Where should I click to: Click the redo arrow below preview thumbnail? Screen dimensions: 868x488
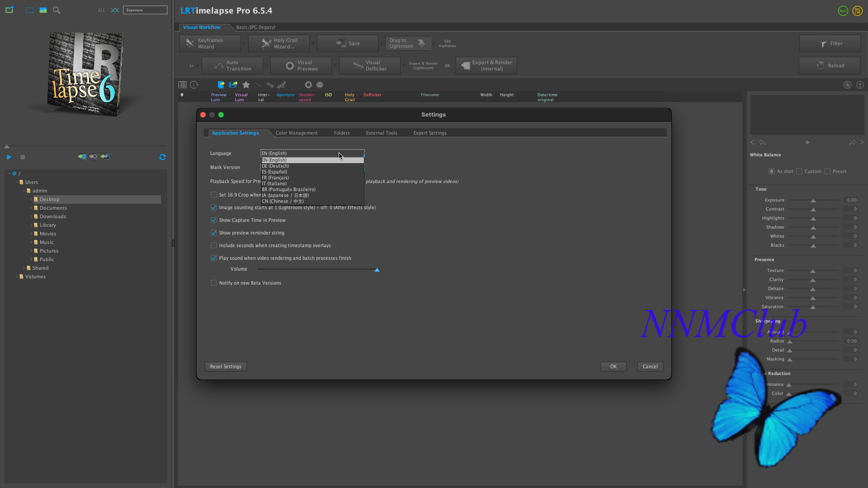pyautogui.click(x=853, y=142)
